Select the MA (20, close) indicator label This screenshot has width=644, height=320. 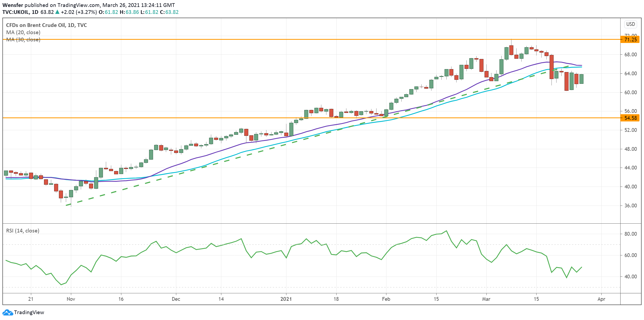23,32
